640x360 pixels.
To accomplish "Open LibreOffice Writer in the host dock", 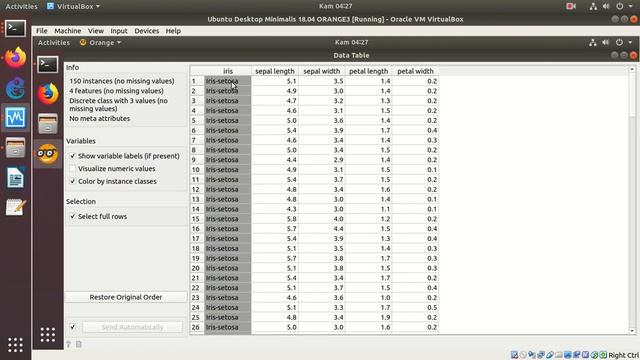I will tap(15, 178).
